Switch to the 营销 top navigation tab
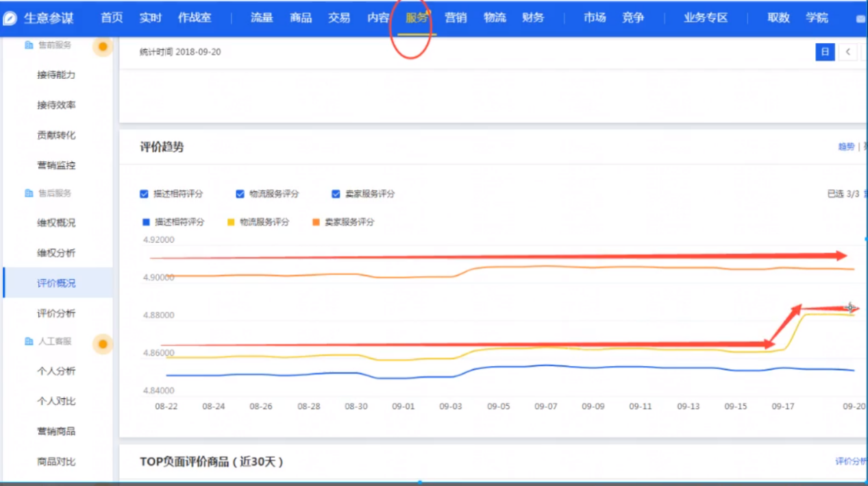This screenshot has width=868, height=486. click(455, 18)
